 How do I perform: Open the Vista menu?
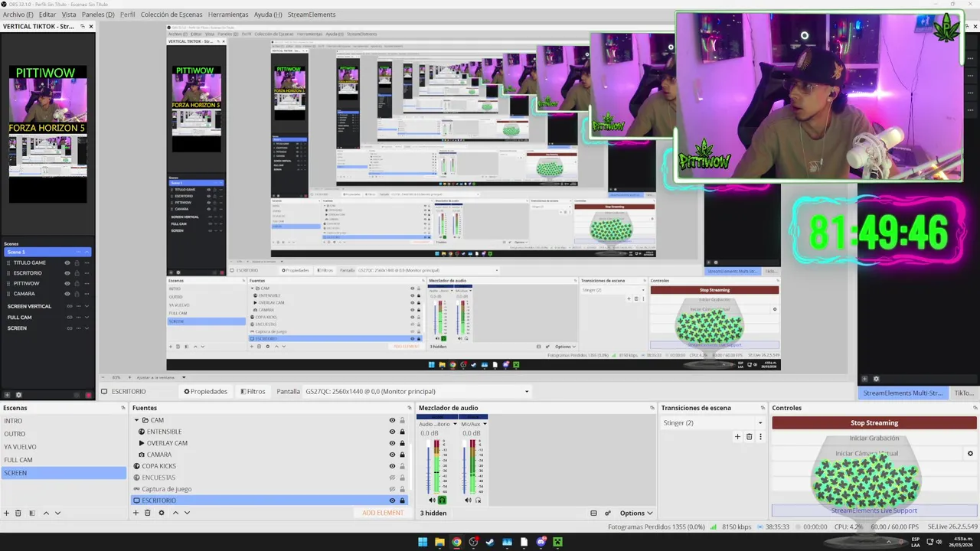69,15
